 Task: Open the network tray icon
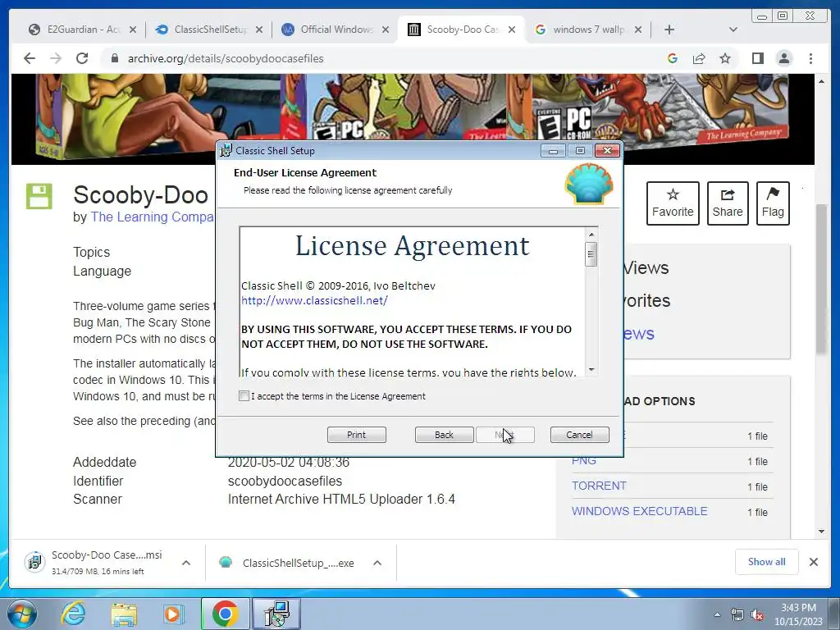tap(737, 614)
